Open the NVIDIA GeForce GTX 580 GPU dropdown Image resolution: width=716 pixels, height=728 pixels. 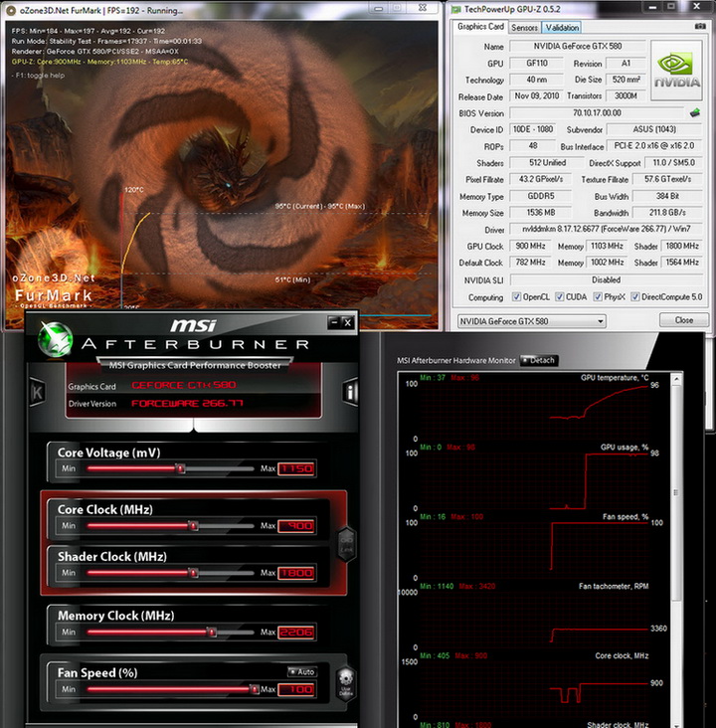click(x=532, y=321)
